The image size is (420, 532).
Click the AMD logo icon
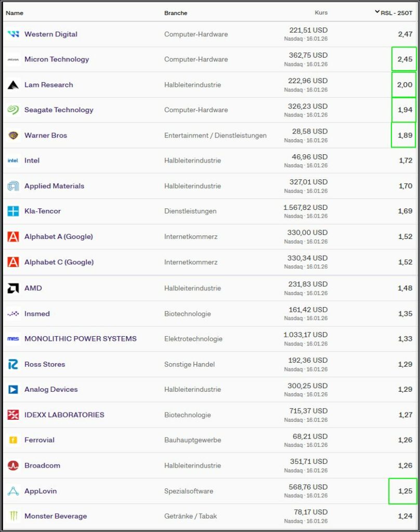[x=13, y=288]
